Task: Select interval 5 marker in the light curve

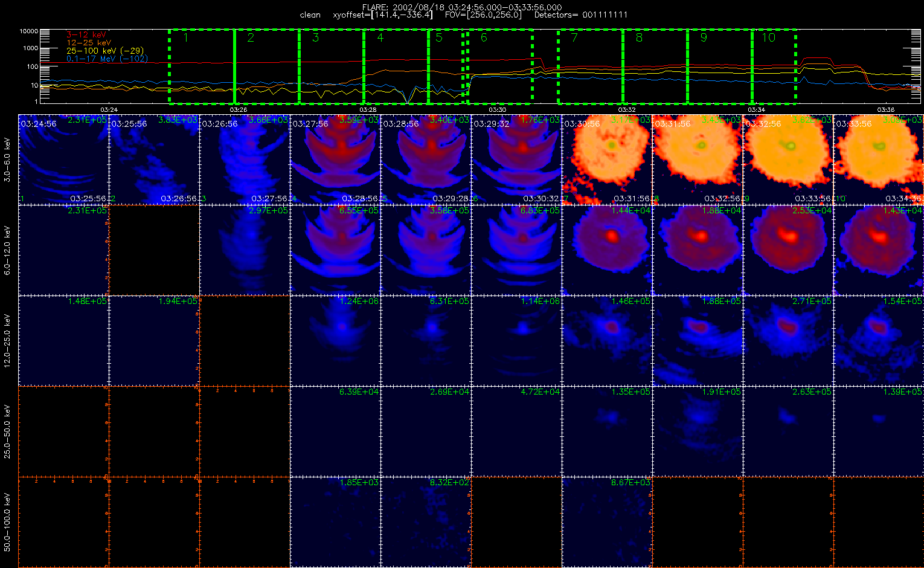Action: tap(439, 37)
